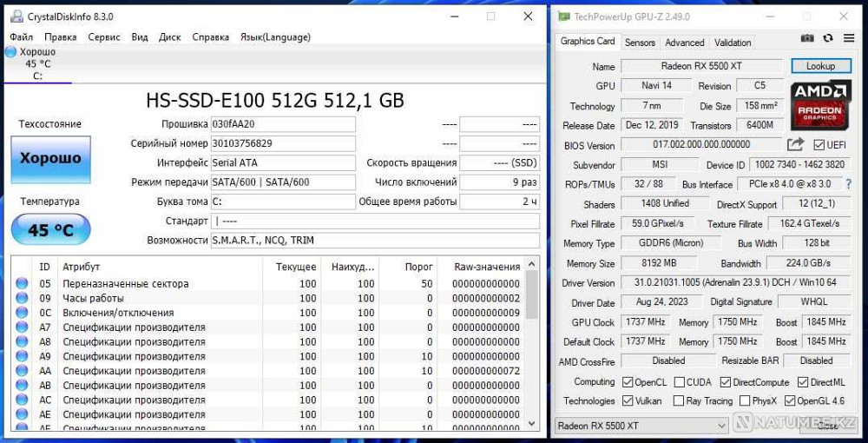Click the Порог column header

tap(408, 267)
